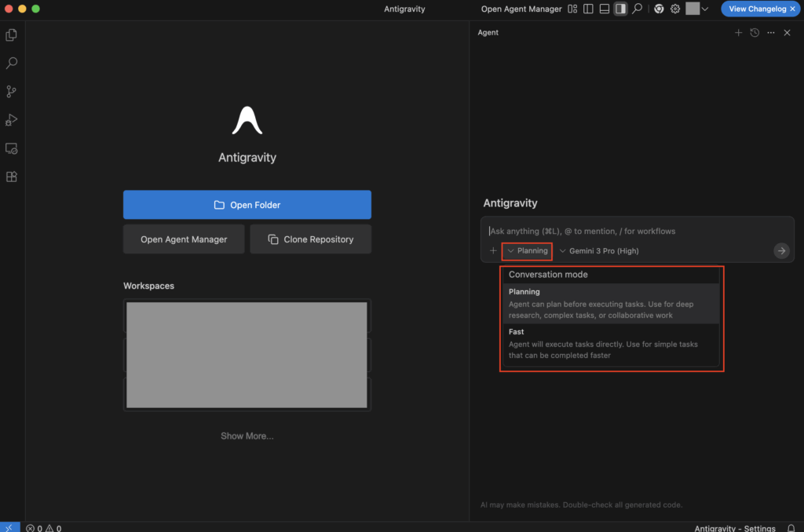804x532 pixels.
Task: Click the Chrome browser icon in the title bar
Action: (658, 9)
